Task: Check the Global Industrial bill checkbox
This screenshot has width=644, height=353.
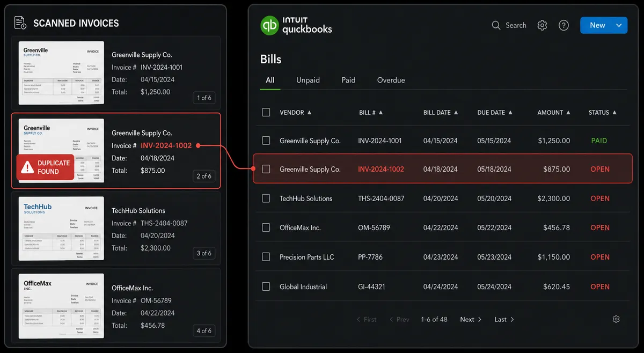Action: (x=266, y=286)
